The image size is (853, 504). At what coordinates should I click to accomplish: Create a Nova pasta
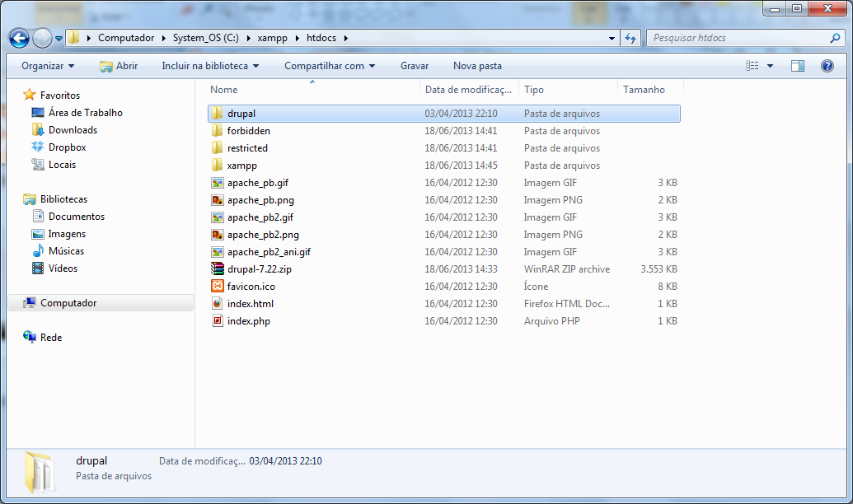[x=478, y=66]
